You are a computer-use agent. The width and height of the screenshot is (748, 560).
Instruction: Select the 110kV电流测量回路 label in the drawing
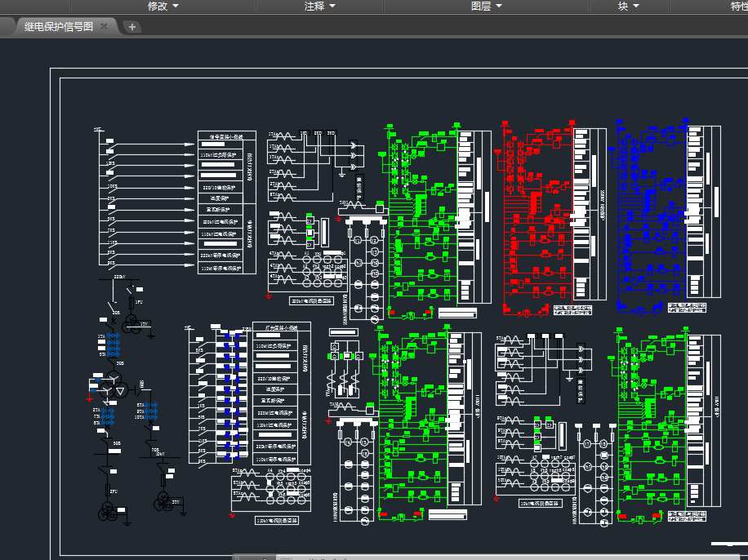tap(277, 521)
